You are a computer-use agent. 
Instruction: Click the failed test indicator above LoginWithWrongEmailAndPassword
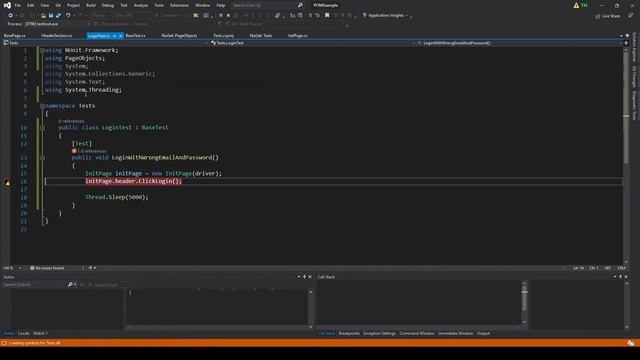pyautogui.click(x=74, y=151)
